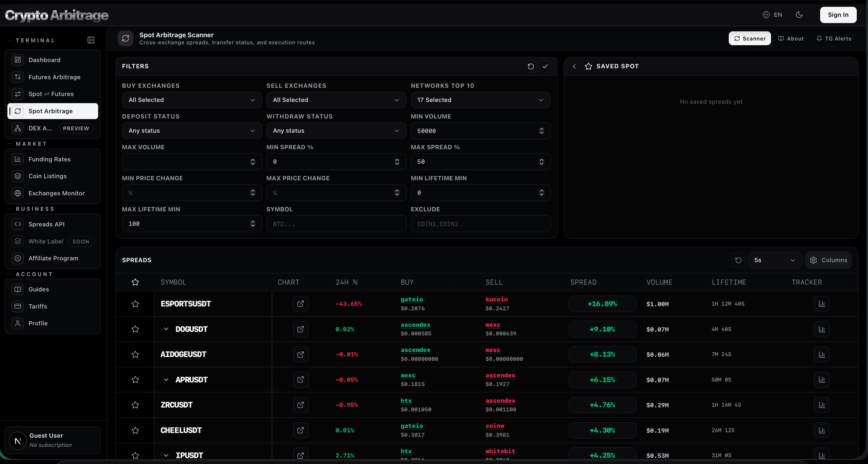
Task: Star the AIDOGEUSDT row
Action: (135, 354)
